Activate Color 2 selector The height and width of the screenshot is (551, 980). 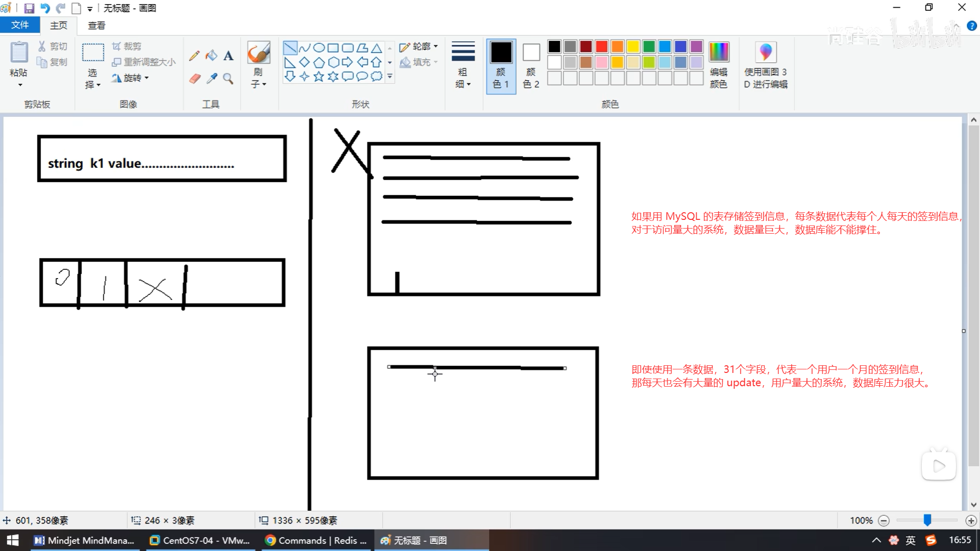click(531, 65)
